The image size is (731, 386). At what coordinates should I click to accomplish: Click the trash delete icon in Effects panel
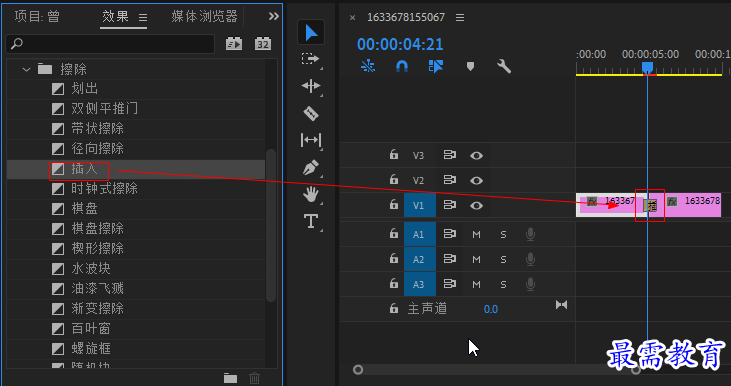(255, 378)
